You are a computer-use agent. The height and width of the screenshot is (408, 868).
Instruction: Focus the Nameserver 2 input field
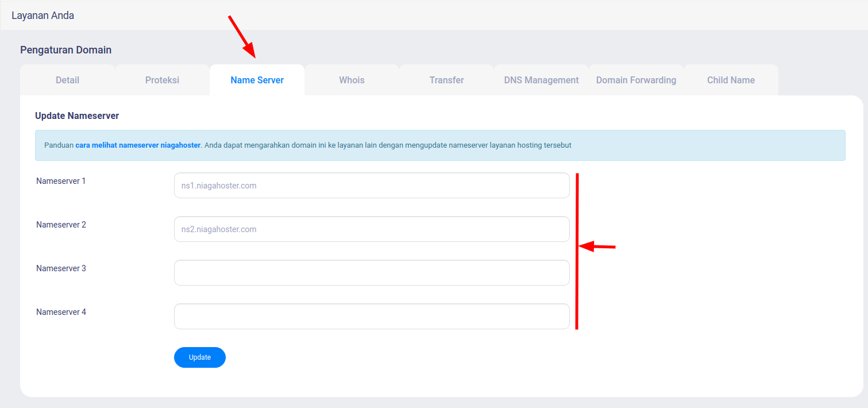[x=371, y=229]
